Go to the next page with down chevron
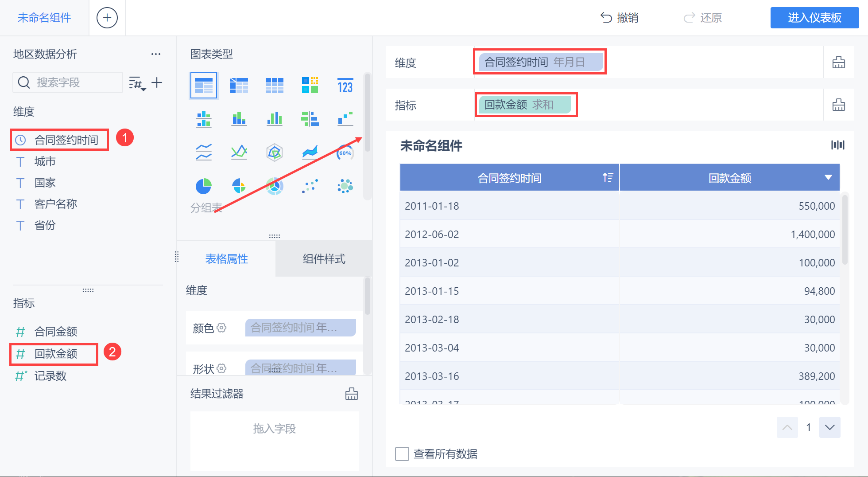Screen dimensions: 868x477 pyautogui.click(x=830, y=427)
